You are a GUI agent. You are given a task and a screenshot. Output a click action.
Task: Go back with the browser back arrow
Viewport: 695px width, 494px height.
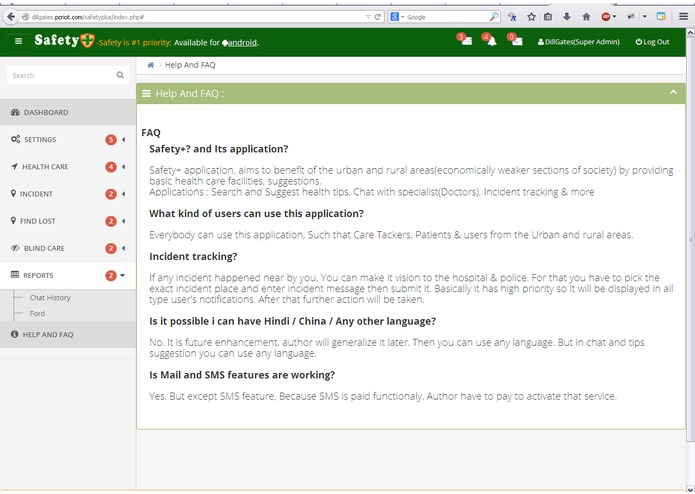10,17
